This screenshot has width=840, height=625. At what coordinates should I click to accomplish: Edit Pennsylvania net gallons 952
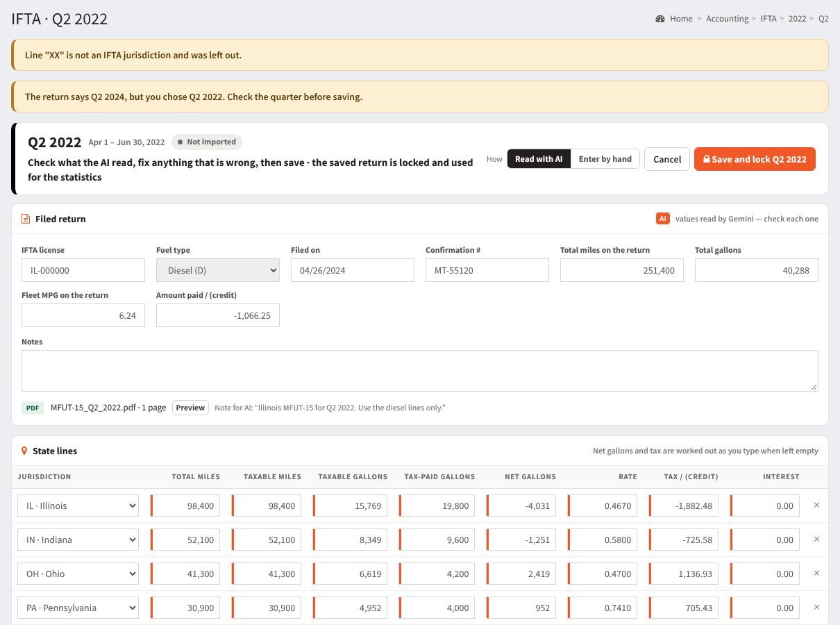pos(521,608)
